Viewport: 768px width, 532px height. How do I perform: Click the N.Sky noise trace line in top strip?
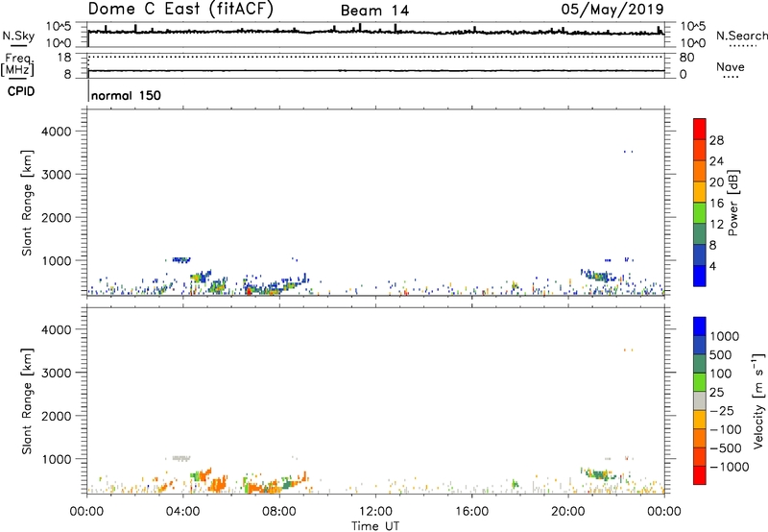(375, 32)
